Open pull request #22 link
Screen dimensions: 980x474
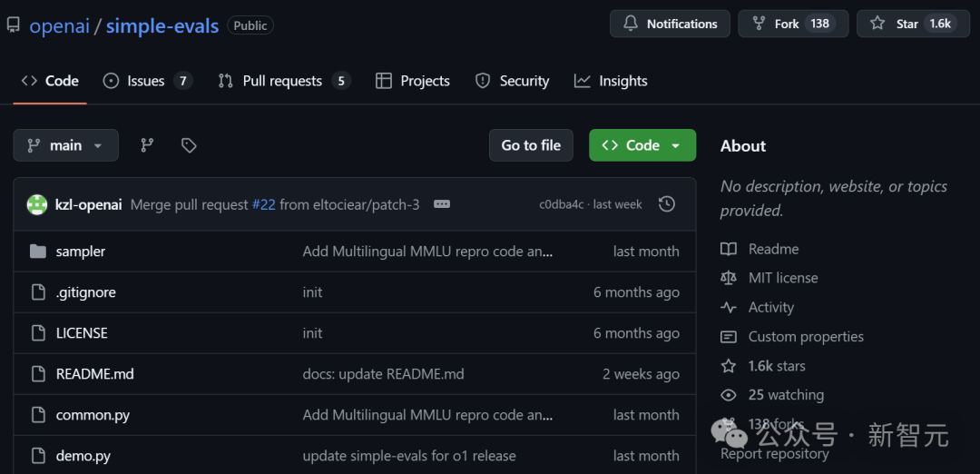(263, 204)
